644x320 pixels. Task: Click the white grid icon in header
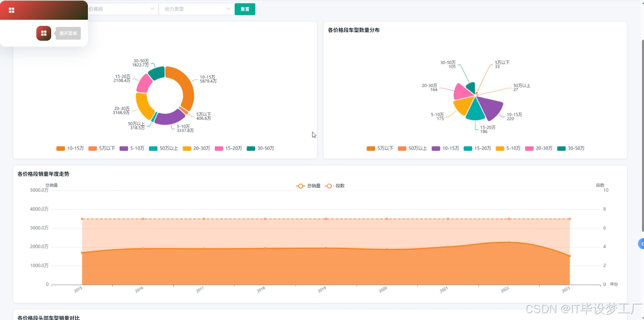(12, 10)
